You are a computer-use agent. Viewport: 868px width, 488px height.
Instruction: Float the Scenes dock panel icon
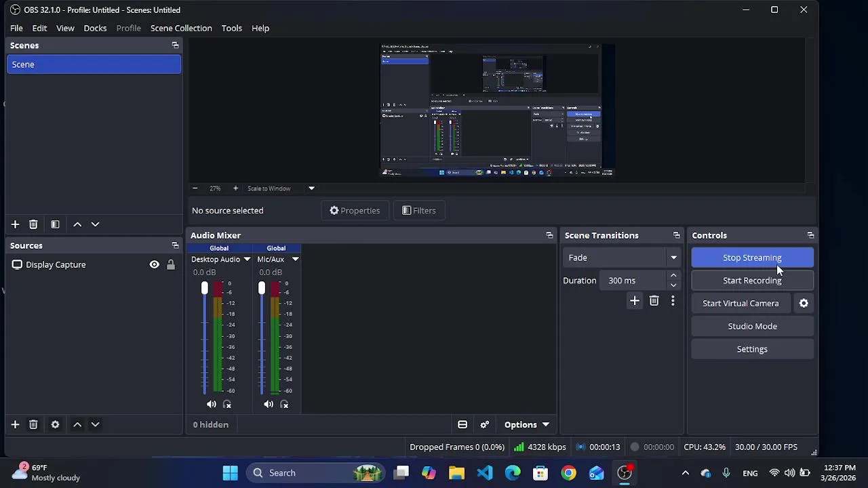[x=175, y=45]
